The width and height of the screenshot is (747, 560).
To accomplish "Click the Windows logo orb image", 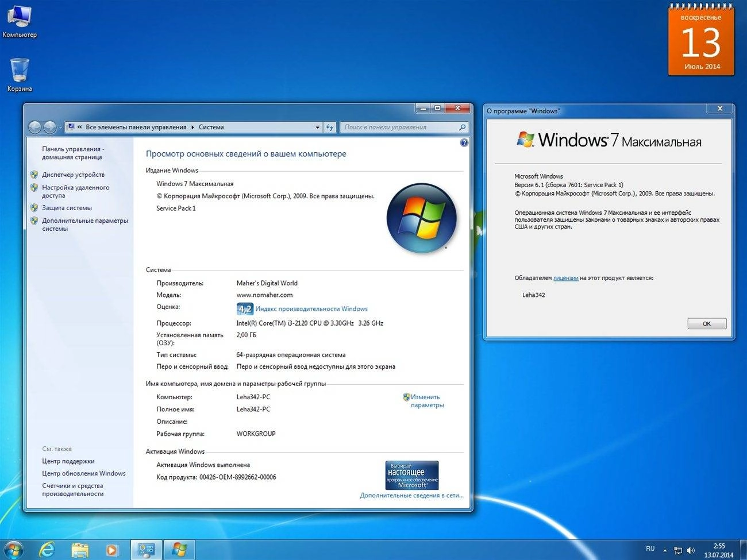I will pyautogui.click(x=422, y=218).
